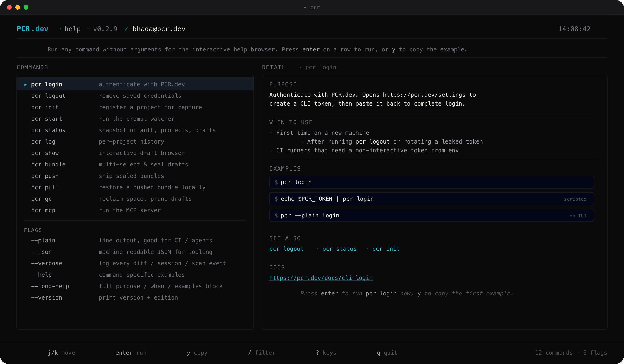624x364 pixels.
Task: Click the v0.2.9 version label
Action: click(105, 29)
